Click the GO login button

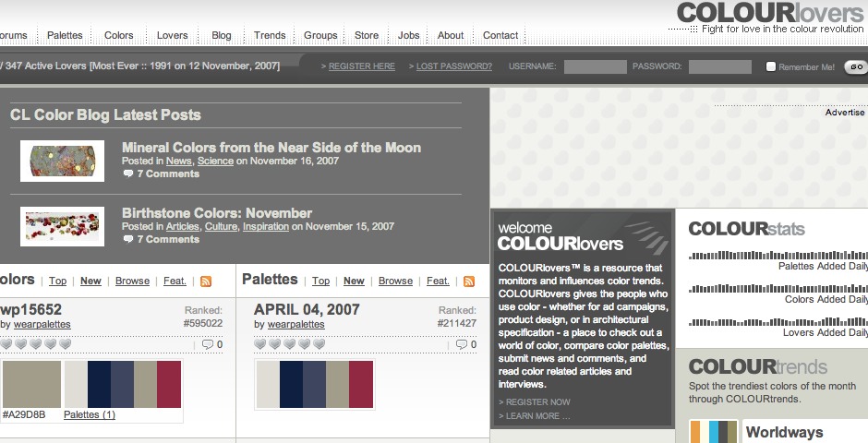856,67
